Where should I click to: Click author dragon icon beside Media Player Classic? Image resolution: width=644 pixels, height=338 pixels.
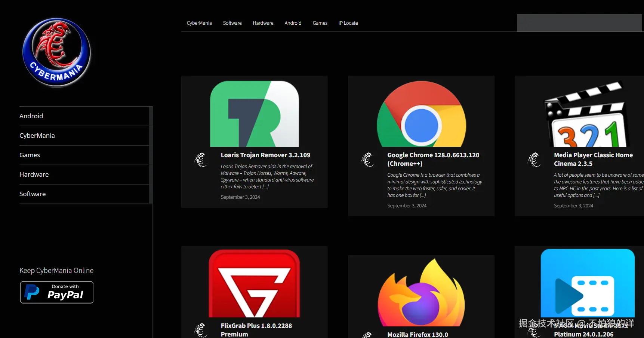pyautogui.click(x=534, y=160)
